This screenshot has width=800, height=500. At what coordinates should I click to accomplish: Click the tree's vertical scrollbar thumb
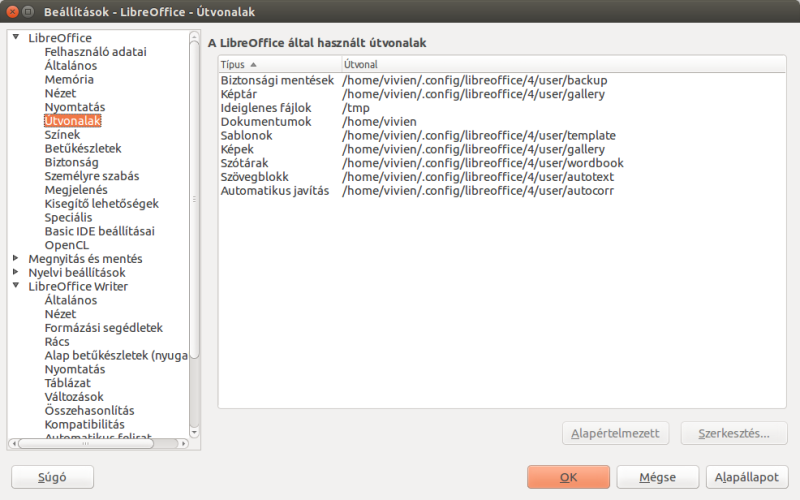click(194, 199)
